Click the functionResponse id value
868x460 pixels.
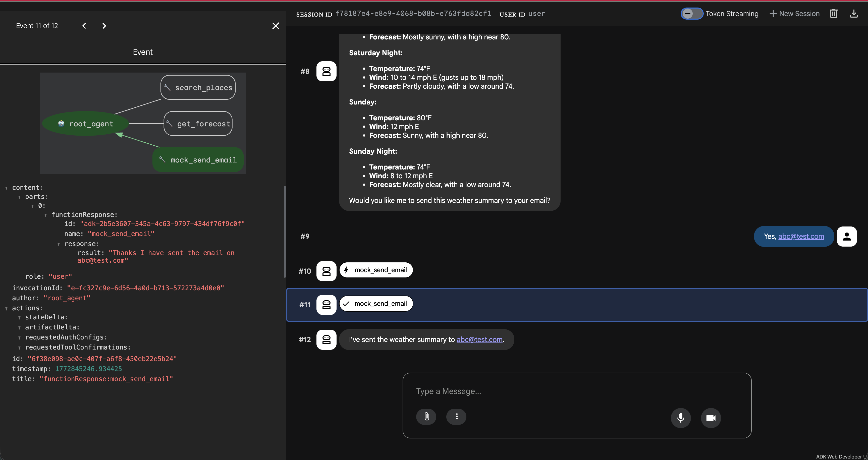pyautogui.click(x=162, y=224)
